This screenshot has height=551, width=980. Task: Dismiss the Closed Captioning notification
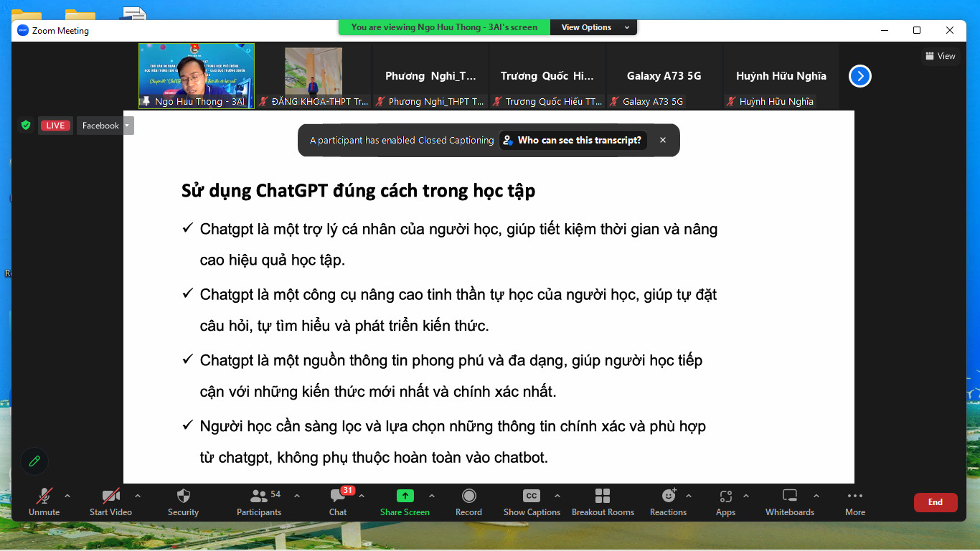coord(663,141)
